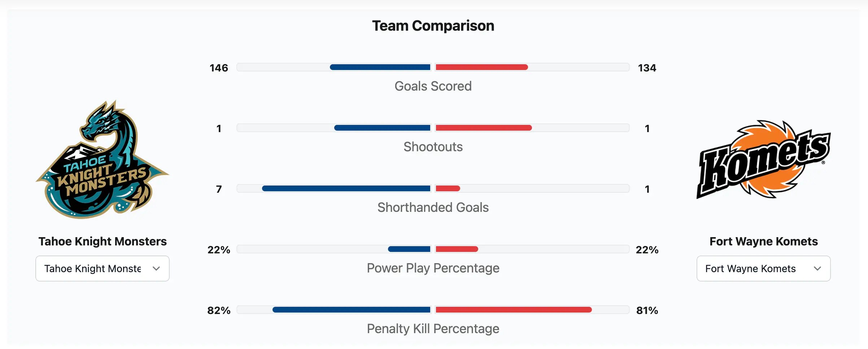Click the Goals Scored label
The width and height of the screenshot is (868, 349).
click(433, 86)
